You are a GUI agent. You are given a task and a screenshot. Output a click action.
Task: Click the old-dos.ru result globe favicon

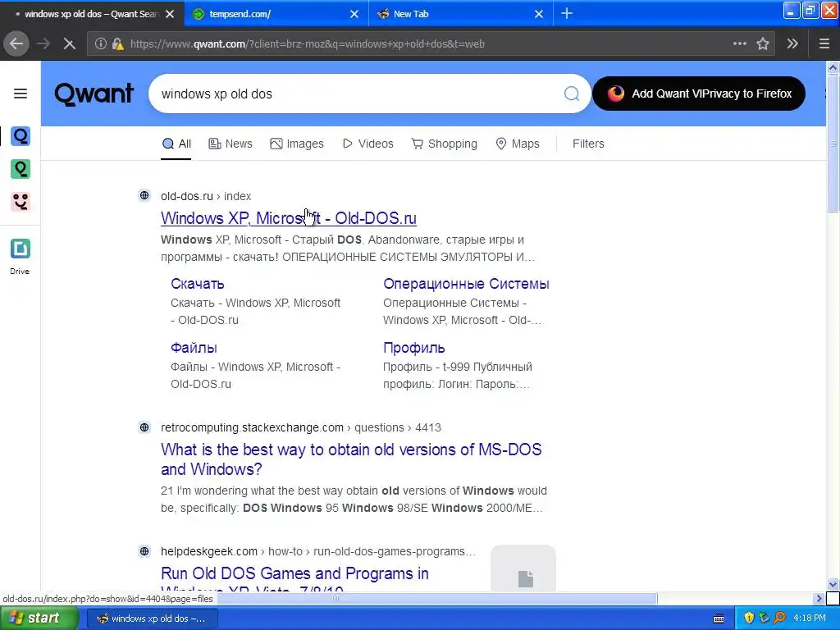144,195
